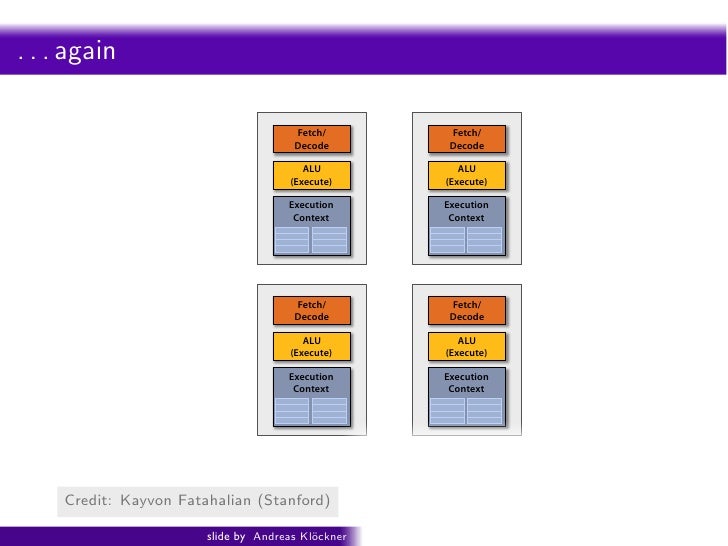Click the credit text "Credit: Kayvon Fatahalian (Stanford)"

coord(197,500)
